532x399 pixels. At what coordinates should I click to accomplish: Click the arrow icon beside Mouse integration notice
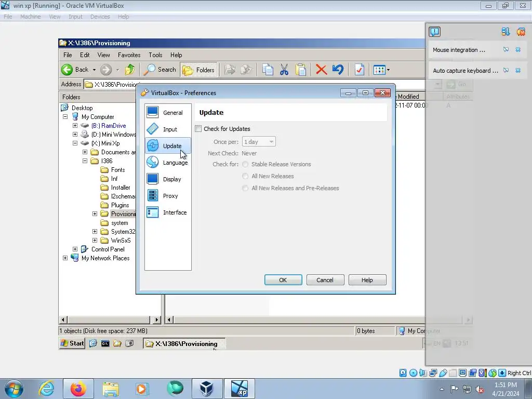point(506,49)
